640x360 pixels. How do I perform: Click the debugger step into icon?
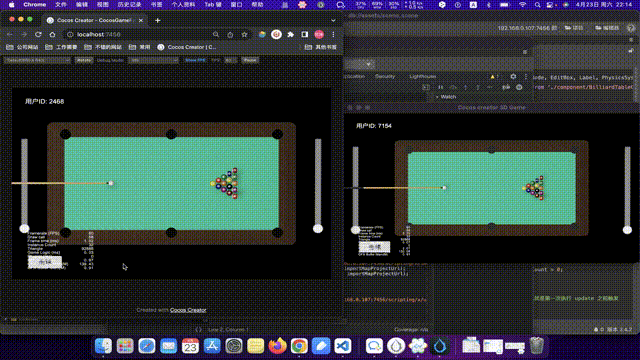pyautogui.click(x=465, y=87)
